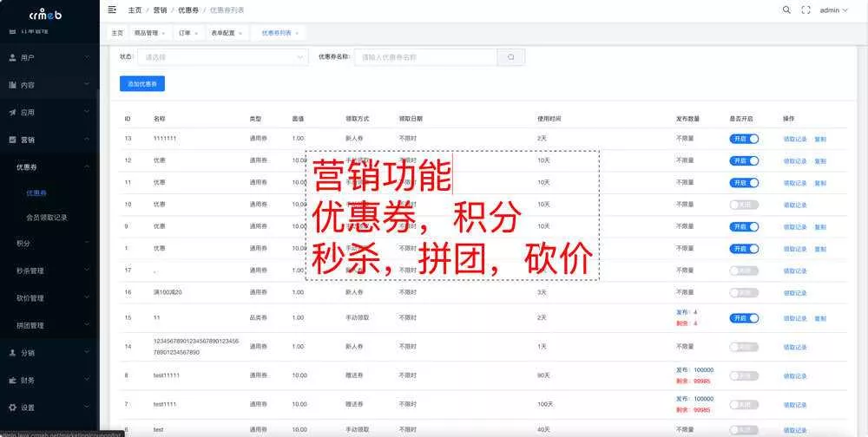Expand the 应用 sidebar chevron
This screenshot has height=437, width=868.
[x=87, y=112]
